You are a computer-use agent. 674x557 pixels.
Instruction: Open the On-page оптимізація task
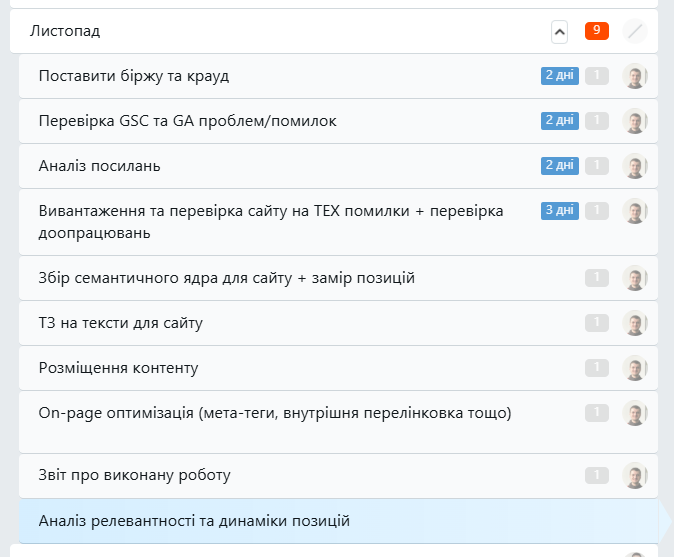pos(275,413)
